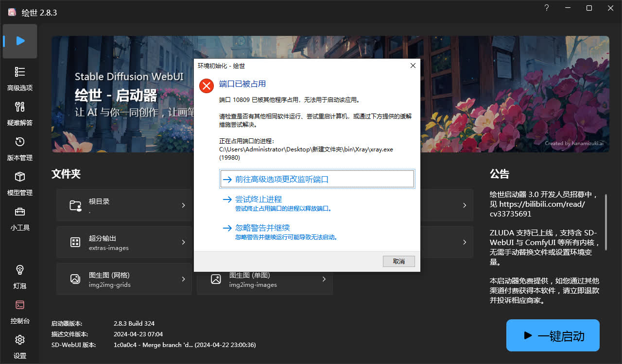Image resolution: width=622 pixels, height=364 pixels.
Task: Close the 环境初始化 dialog
Action: 413,66
